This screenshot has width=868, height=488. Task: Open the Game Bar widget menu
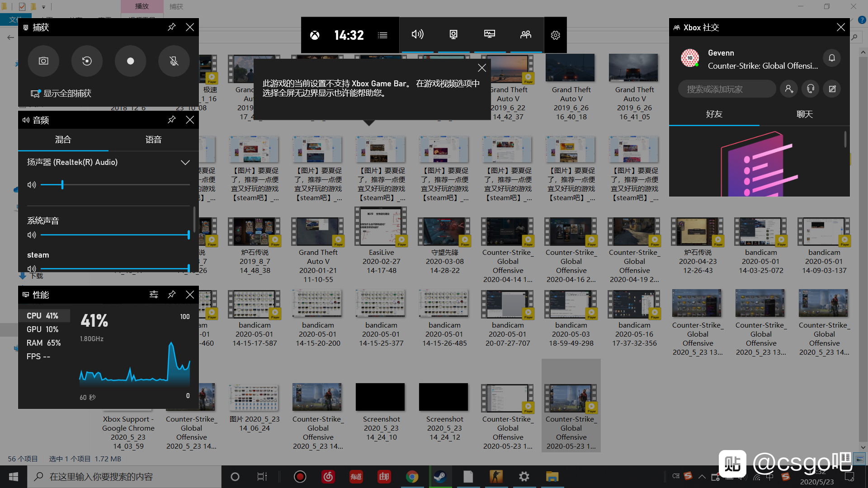click(x=382, y=35)
